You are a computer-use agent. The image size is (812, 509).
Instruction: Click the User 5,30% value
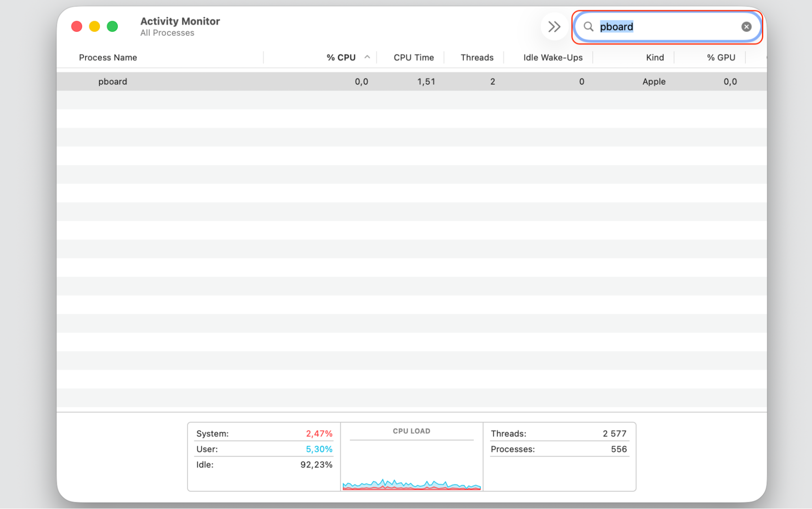(x=319, y=449)
